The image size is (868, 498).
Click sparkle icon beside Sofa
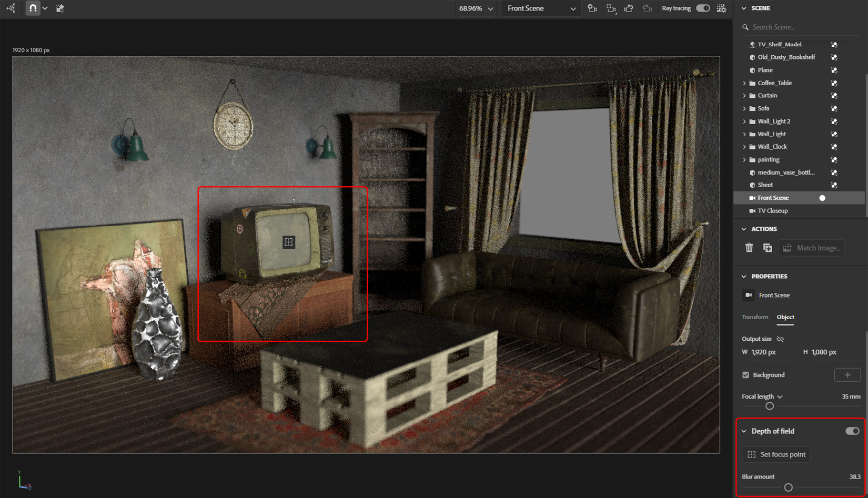(834, 108)
